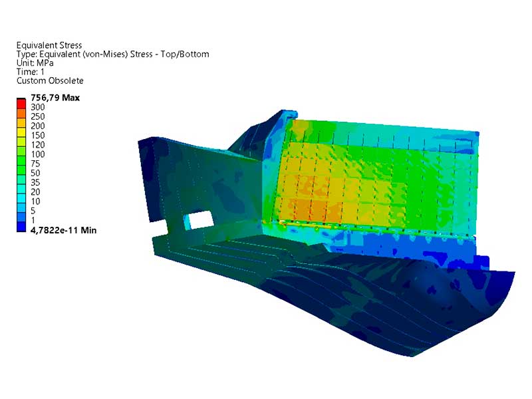Screen dimensions: 532x399
Task: Click the legend value 120
Action: (38, 145)
